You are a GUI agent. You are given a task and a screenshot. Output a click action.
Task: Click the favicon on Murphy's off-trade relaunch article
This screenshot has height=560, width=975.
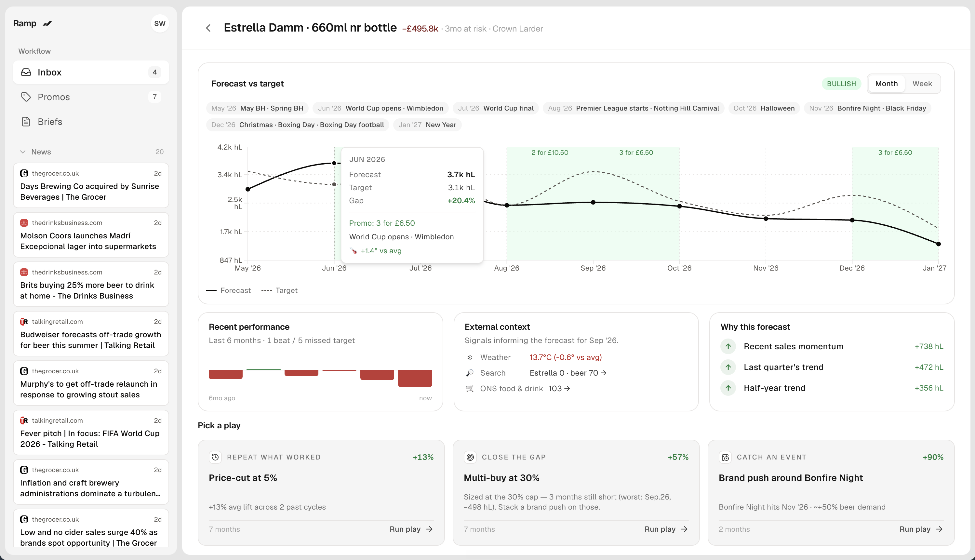tap(24, 371)
